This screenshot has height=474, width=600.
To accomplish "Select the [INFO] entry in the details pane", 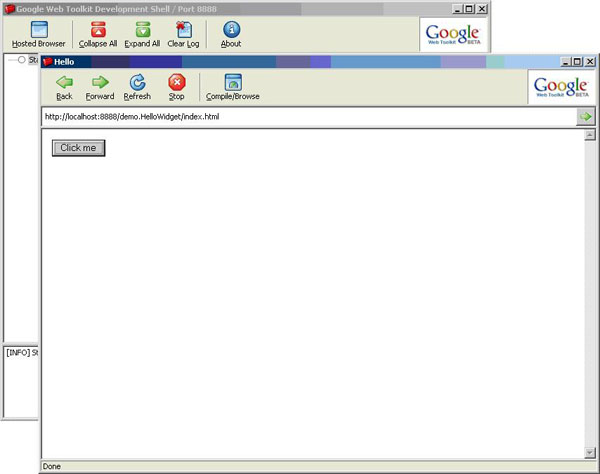I will 22,352.
